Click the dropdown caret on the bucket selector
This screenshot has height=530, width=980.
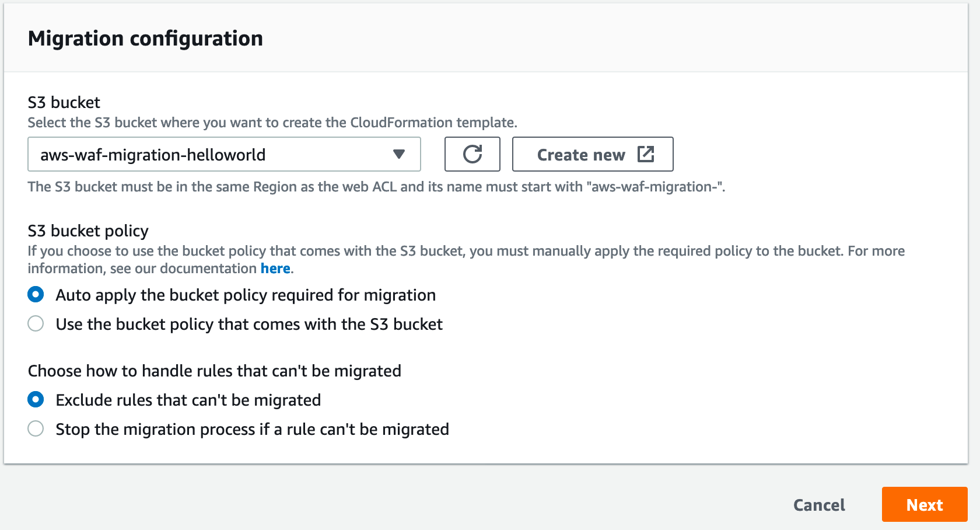(x=399, y=154)
